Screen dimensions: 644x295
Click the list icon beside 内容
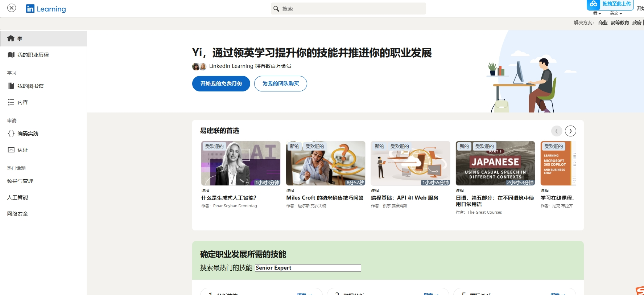point(11,102)
